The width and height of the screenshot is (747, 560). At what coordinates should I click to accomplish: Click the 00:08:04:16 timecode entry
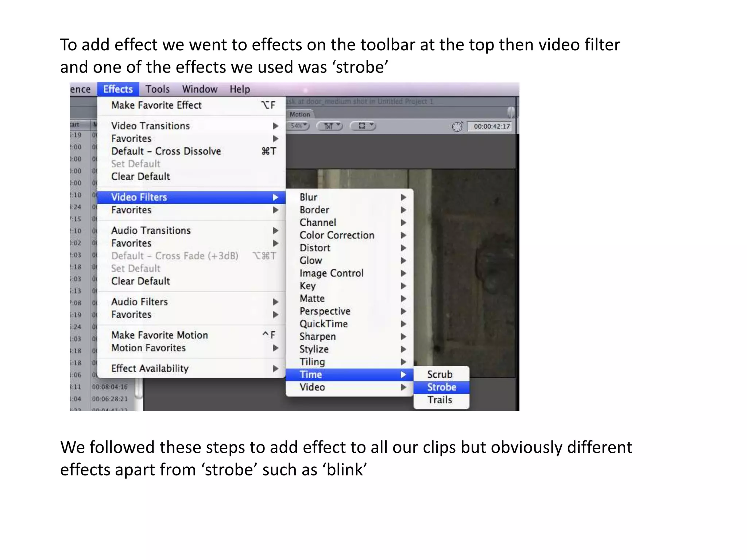[110, 387]
